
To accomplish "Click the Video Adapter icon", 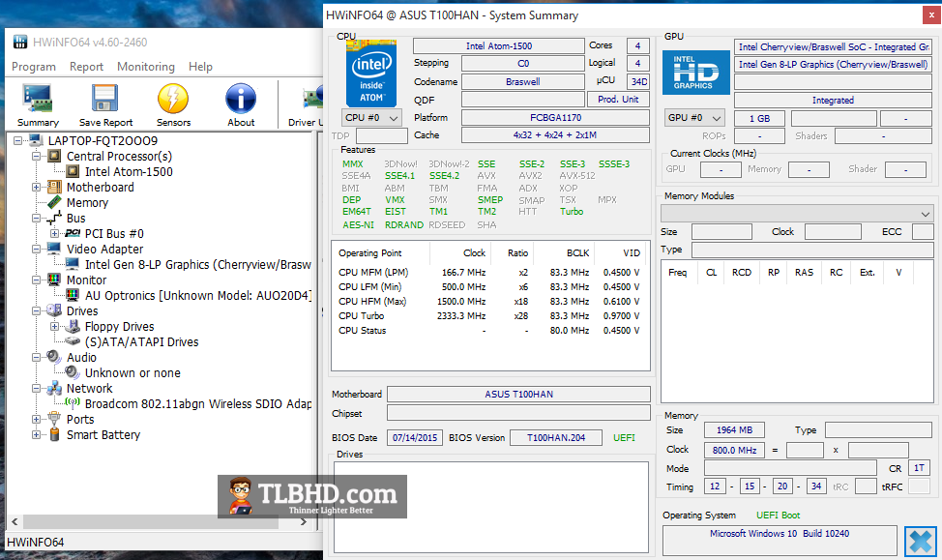I will coord(55,249).
